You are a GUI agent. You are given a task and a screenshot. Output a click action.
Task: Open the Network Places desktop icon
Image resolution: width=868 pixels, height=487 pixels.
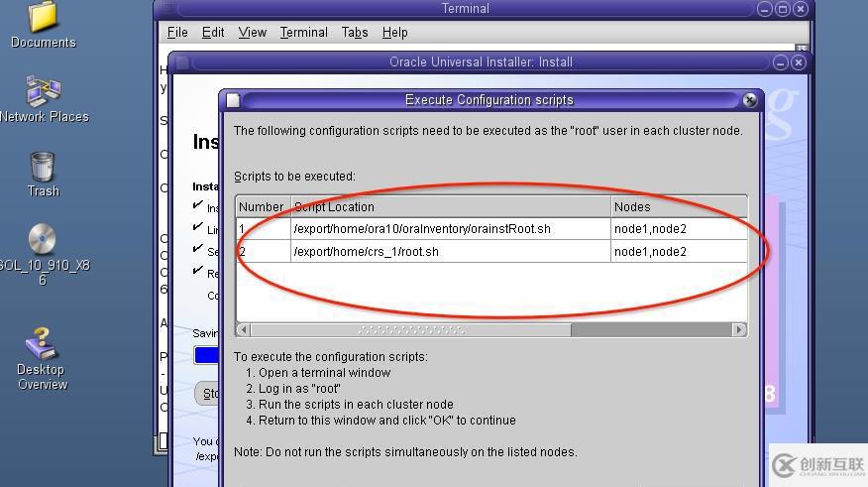click(x=44, y=100)
